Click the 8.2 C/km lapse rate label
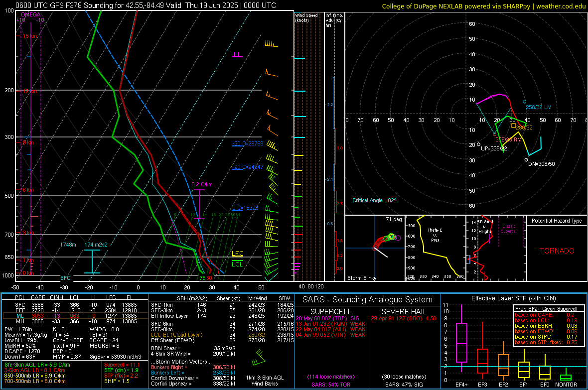Image resolution: width=588 pixels, height=390 pixels. click(202, 184)
